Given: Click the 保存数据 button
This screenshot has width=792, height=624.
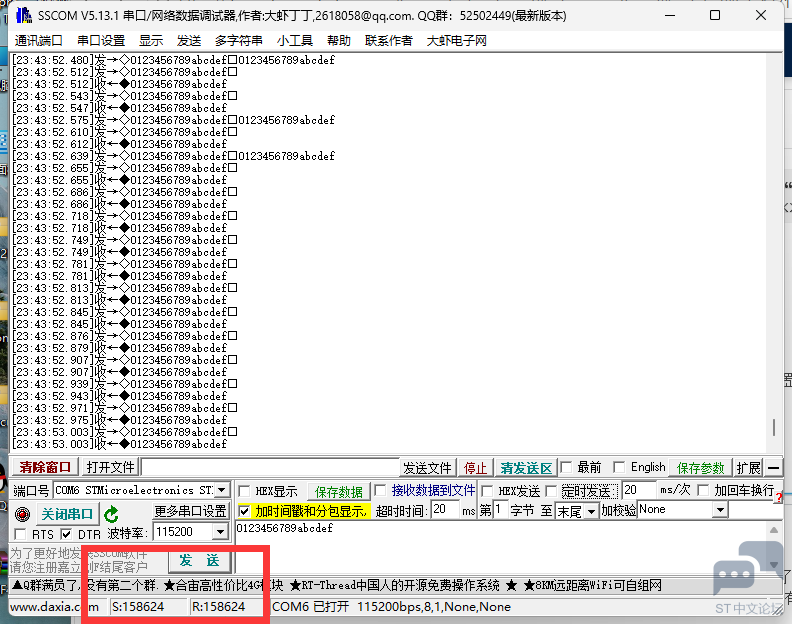Looking at the screenshot, I should [339, 491].
